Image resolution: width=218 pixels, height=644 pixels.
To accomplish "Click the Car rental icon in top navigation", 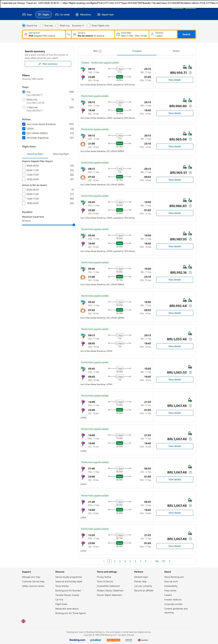I will (57, 15).
